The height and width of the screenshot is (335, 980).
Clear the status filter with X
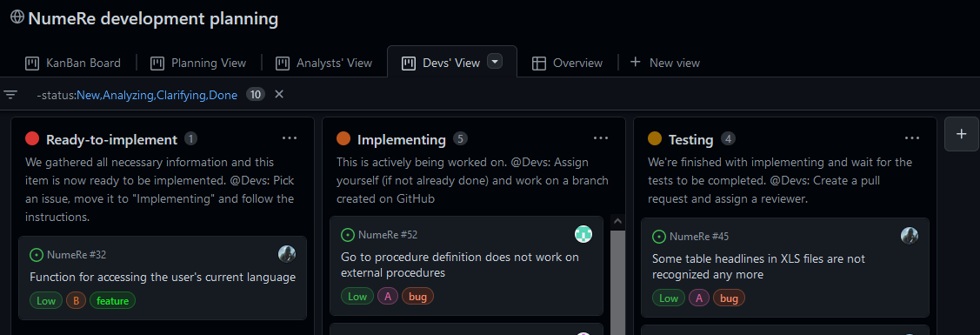(x=279, y=94)
